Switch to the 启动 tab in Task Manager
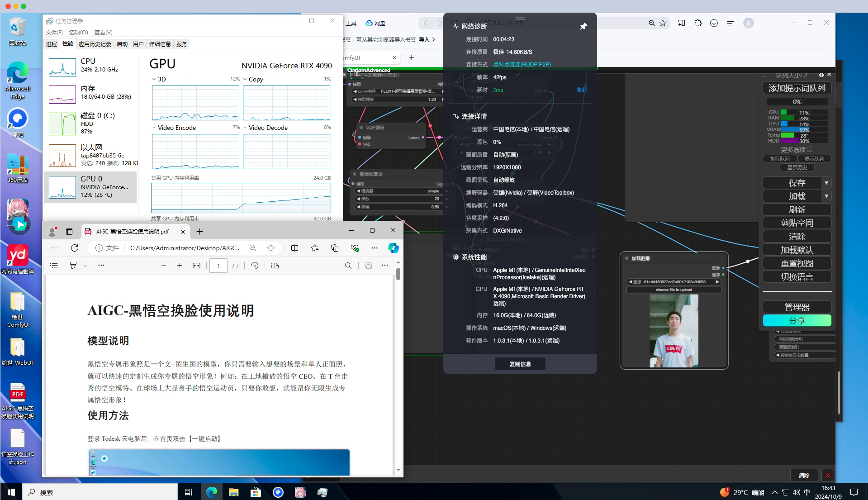Screen dimensions: 868x500 point(122,44)
